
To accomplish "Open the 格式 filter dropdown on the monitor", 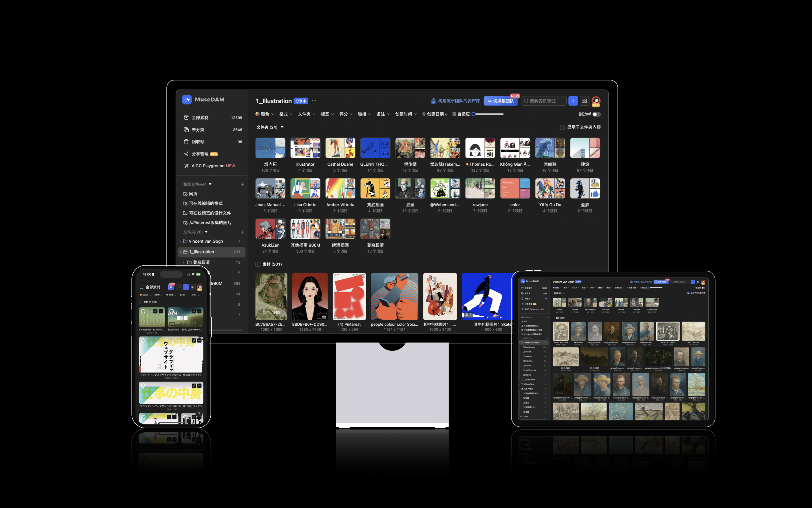I will pyautogui.click(x=286, y=114).
